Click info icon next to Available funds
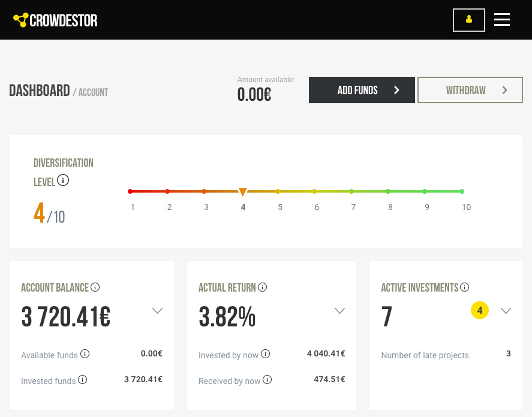The height and width of the screenshot is (417, 532). (x=85, y=354)
